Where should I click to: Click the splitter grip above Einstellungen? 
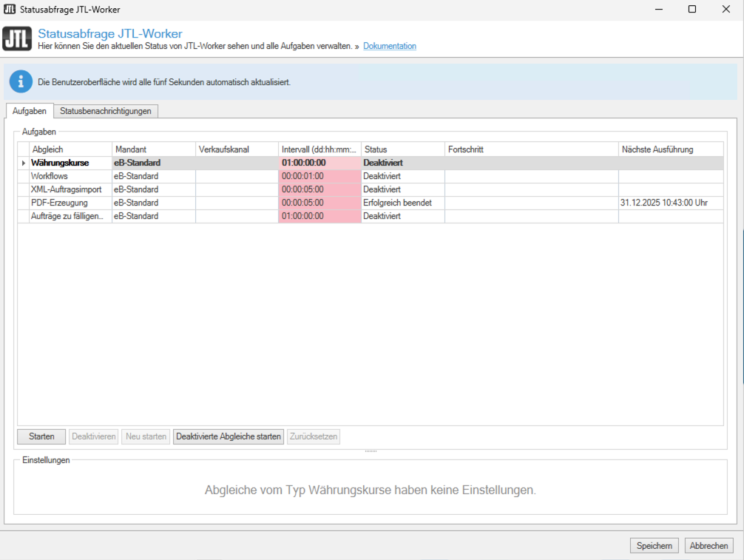click(371, 451)
